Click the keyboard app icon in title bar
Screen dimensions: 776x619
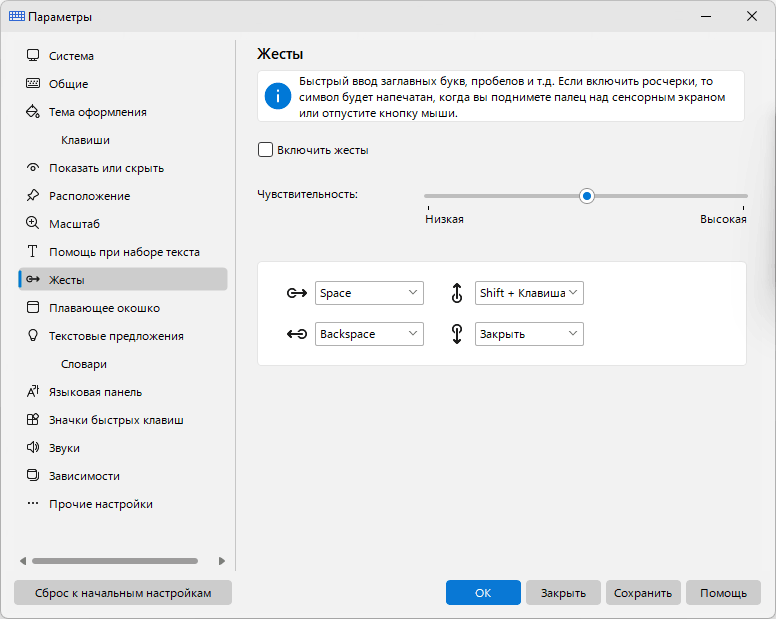[x=16, y=16]
